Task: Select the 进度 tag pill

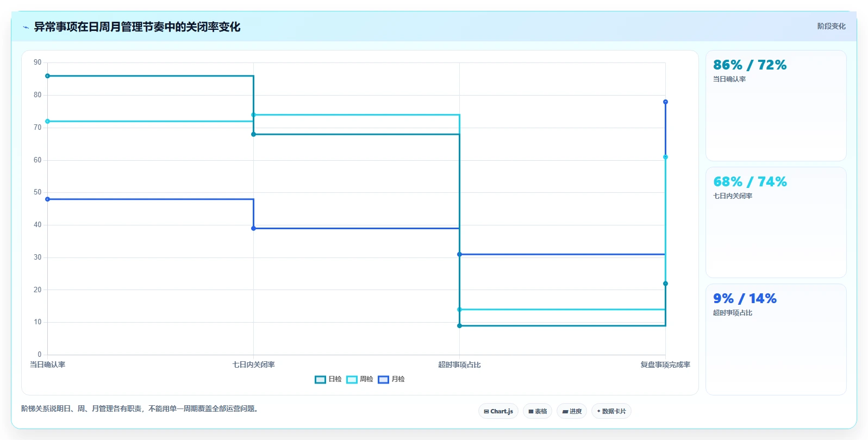Action: 572,411
